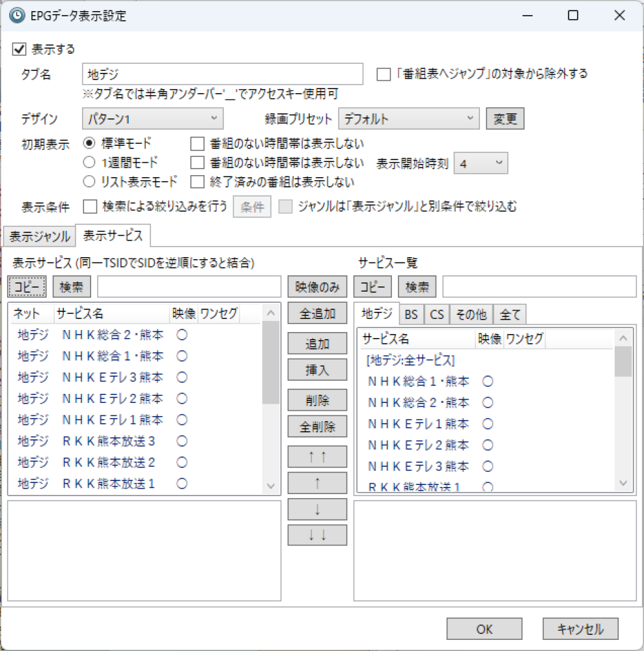Select the 標準モード radio button
Image resolution: width=644 pixels, height=651 pixels.
[x=89, y=143]
